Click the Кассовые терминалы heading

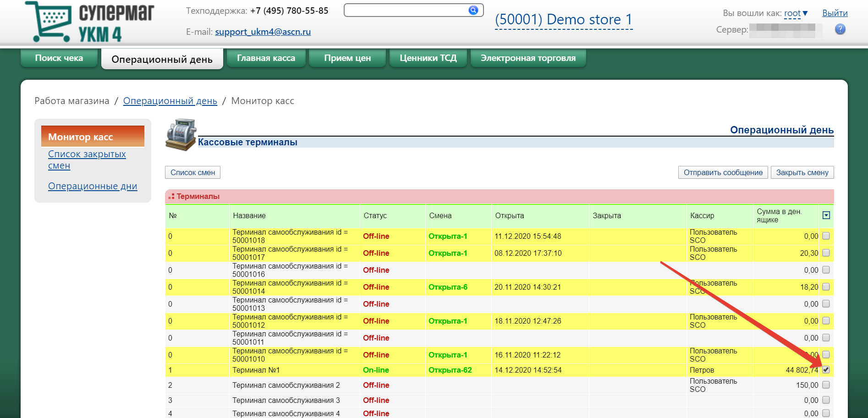247,142
